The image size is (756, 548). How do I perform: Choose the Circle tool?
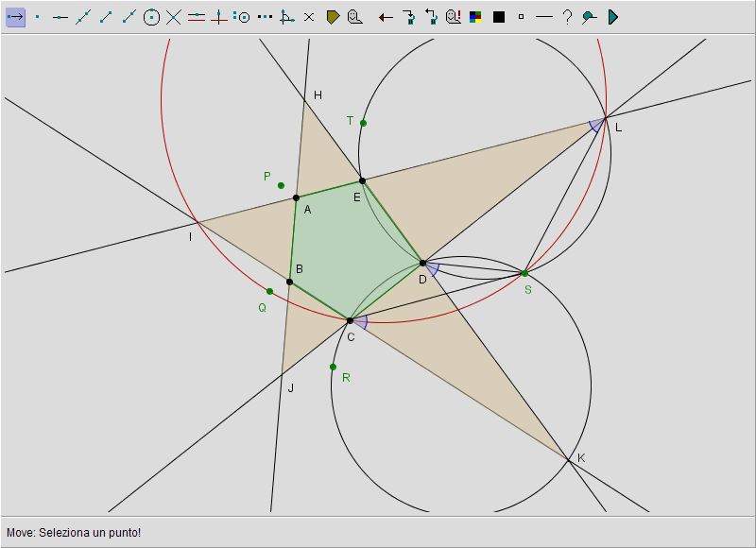pos(151,17)
